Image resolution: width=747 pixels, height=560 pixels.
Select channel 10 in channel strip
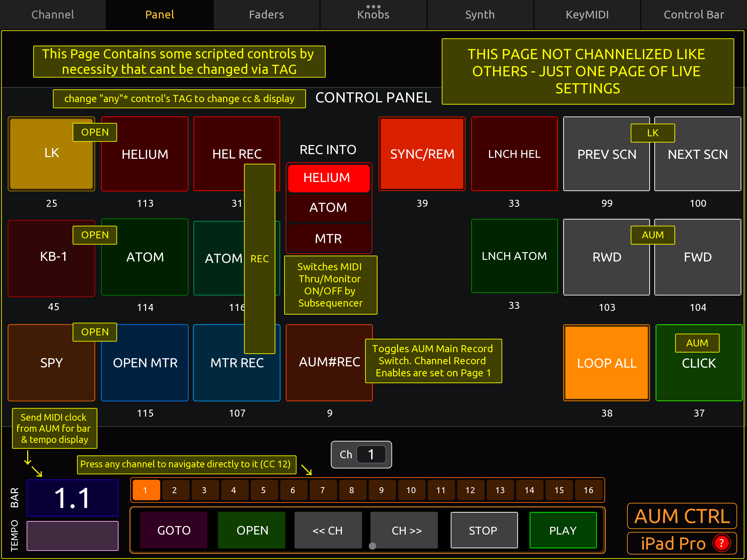411,490
